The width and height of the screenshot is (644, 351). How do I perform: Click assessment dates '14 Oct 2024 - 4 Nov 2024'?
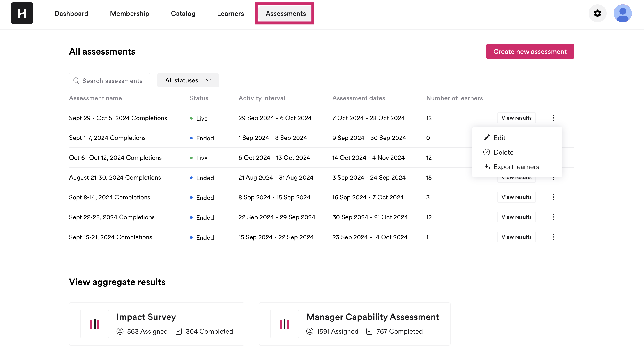click(368, 158)
